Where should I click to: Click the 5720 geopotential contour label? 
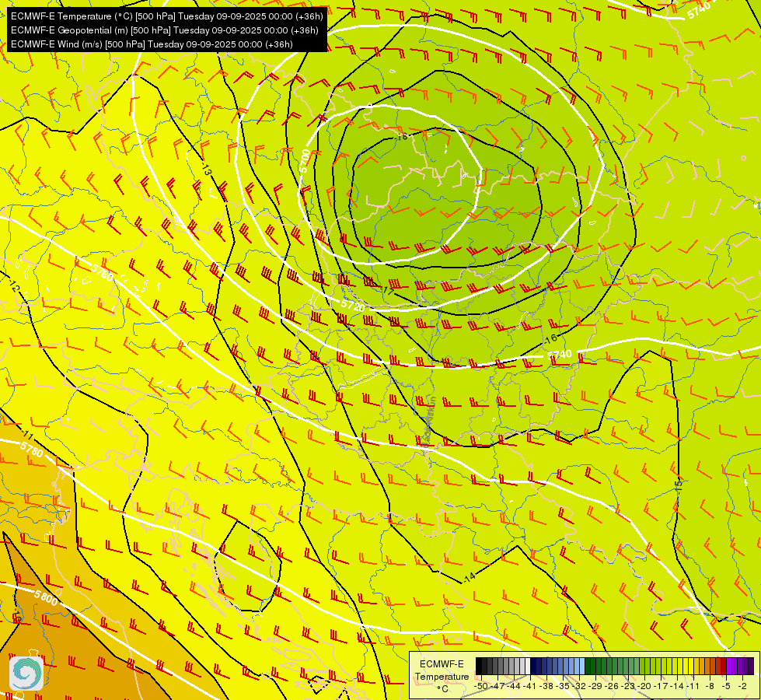point(353,306)
